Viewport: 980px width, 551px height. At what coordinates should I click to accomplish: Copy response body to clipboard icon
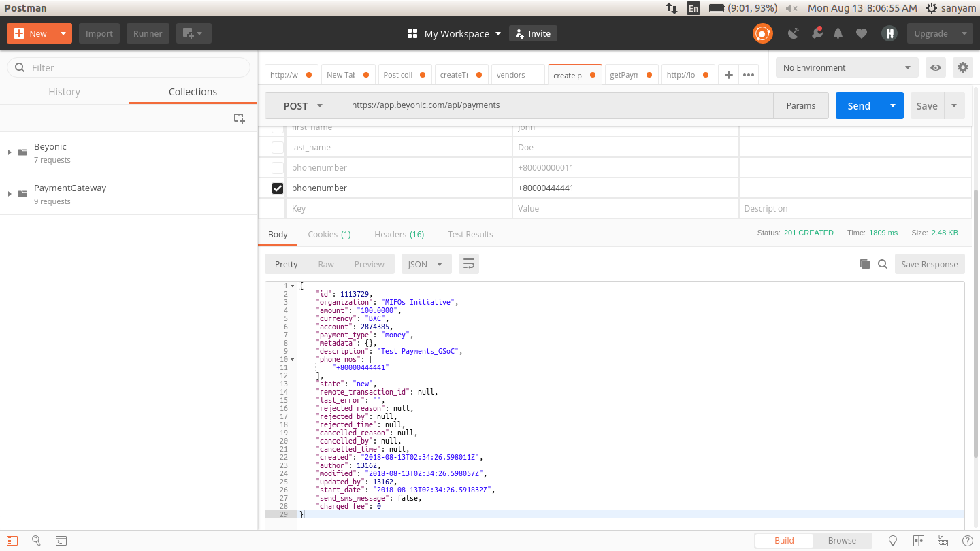coord(865,264)
